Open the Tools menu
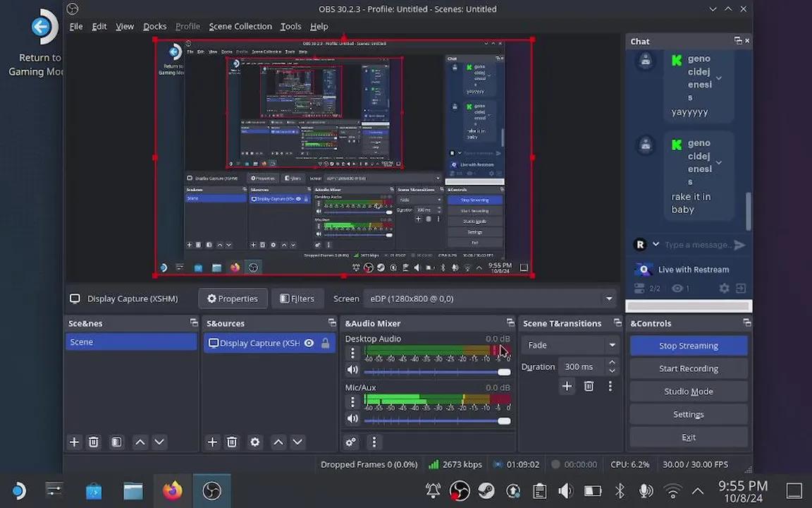 pos(290,26)
